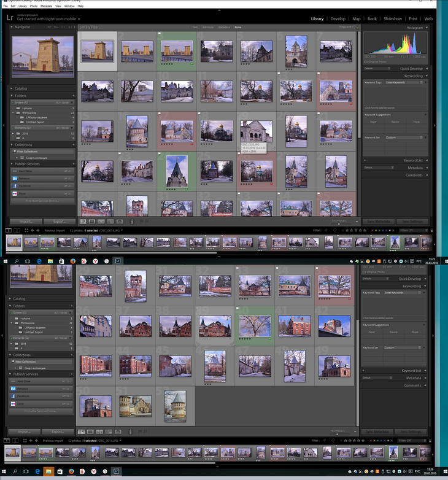Viewport: 448px width, 480px height.
Task: Toggle rejected-photos filter in upper filmstrip filter bar
Action: [335, 230]
